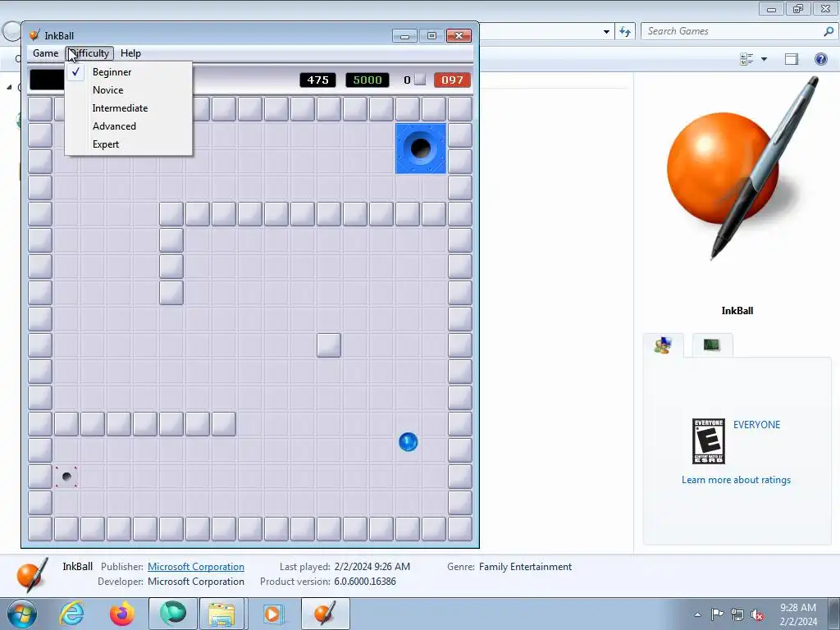Expand the view options dropdown arrow
The height and width of the screenshot is (630, 840).
point(764,59)
